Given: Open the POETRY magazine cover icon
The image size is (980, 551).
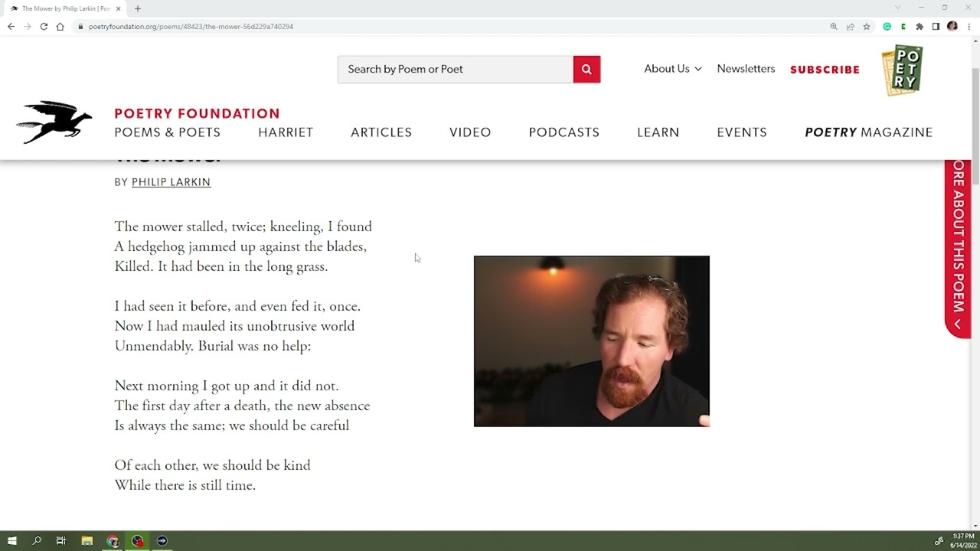Looking at the screenshot, I should tap(903, 70).
